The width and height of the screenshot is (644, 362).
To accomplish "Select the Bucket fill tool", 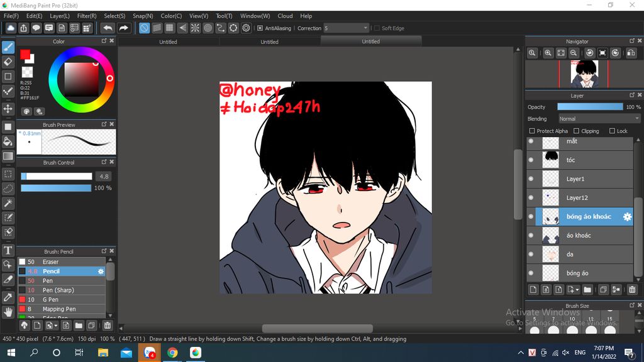I will [x=8, y=141].
